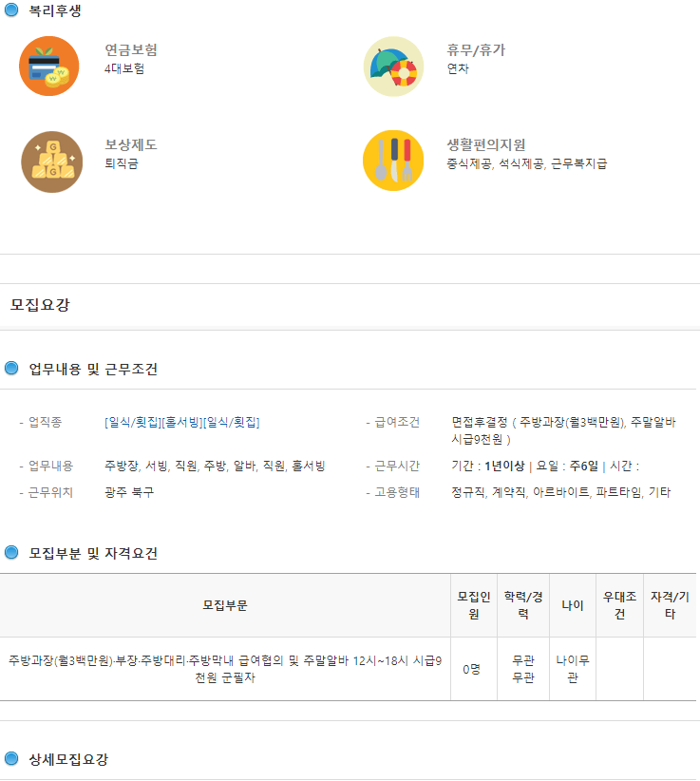Select the 연금보험 heading text

pos(131,49)
